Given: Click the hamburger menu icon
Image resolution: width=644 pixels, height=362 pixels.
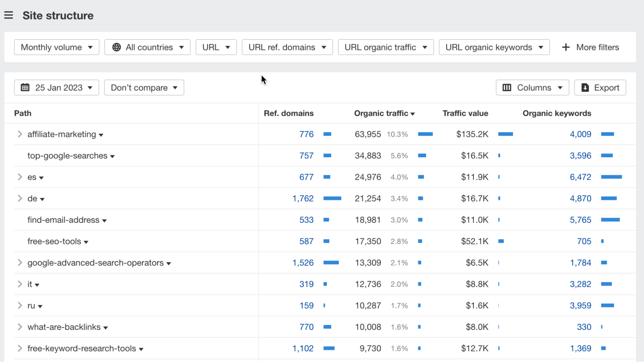Looking at the screenshot, I should (8, 15).
